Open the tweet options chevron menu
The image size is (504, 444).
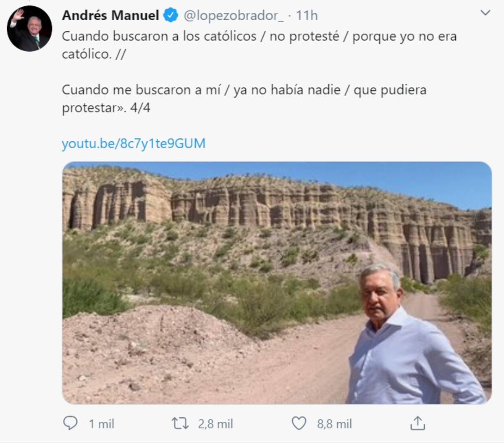tap(485, 13)
